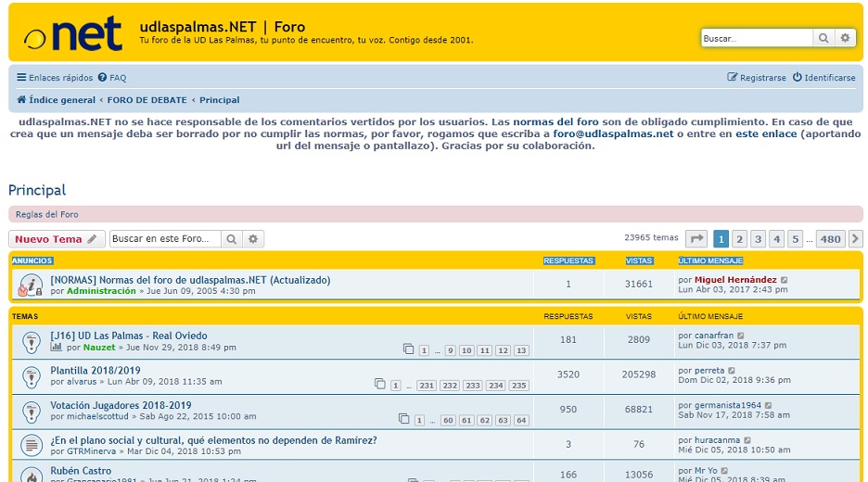
Task: Expand Reglas del Foro section
Action: (47, 214)
